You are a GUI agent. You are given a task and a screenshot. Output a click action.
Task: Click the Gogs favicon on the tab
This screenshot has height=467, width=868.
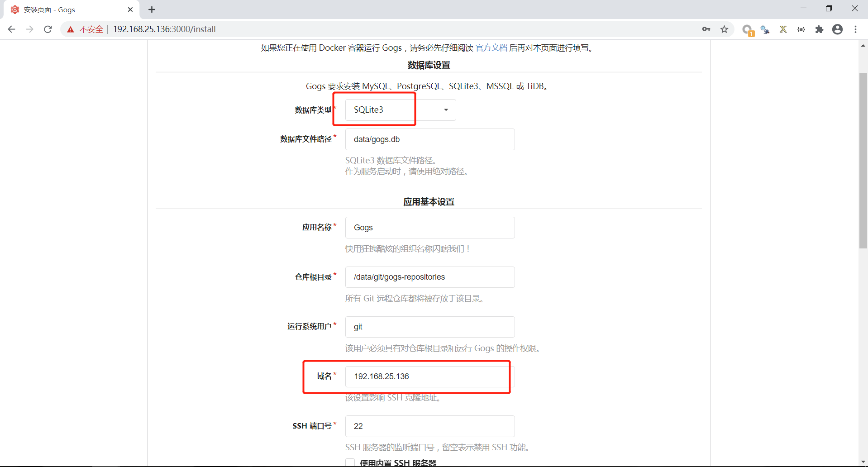(x=15, y=10)
